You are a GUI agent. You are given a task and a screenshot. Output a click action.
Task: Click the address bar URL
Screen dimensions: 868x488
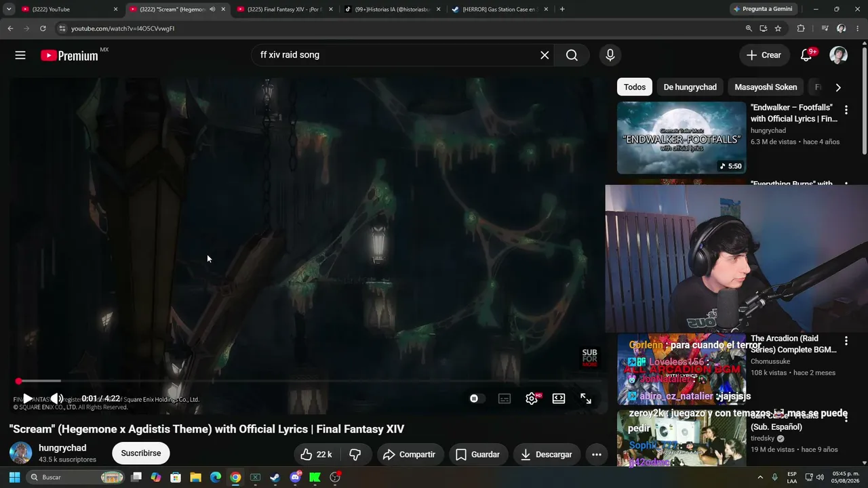[x=123, y=28]
